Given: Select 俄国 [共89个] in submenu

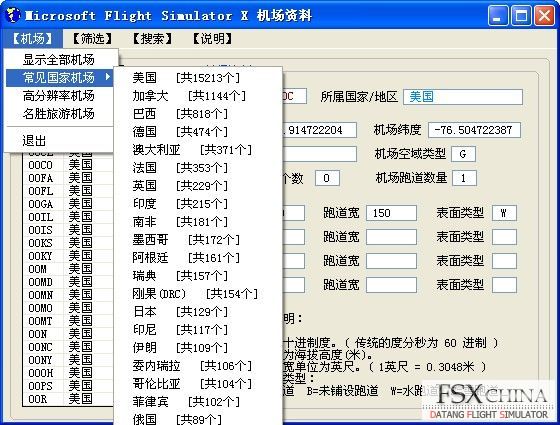Looking at the screenshot, I should click(x=198, y=418).
